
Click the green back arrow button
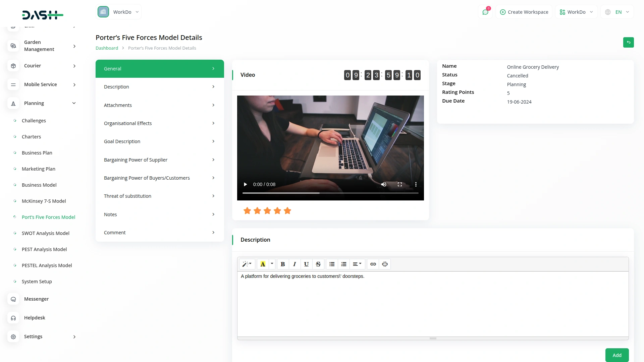[628, 42]
